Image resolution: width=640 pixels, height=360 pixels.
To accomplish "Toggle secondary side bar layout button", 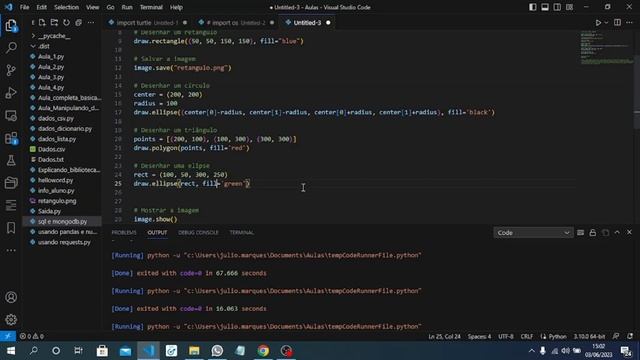I will pyautogui.click(x=557, y=7).
